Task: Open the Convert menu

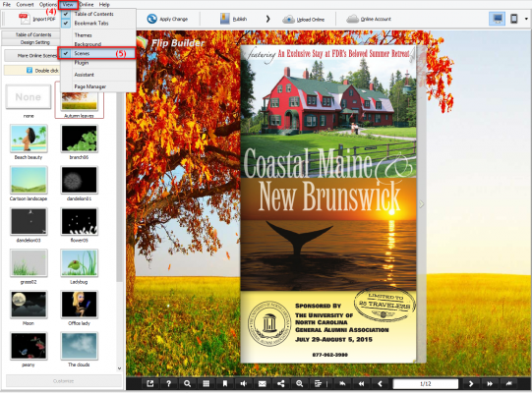Action: click(x=25, y=4)
